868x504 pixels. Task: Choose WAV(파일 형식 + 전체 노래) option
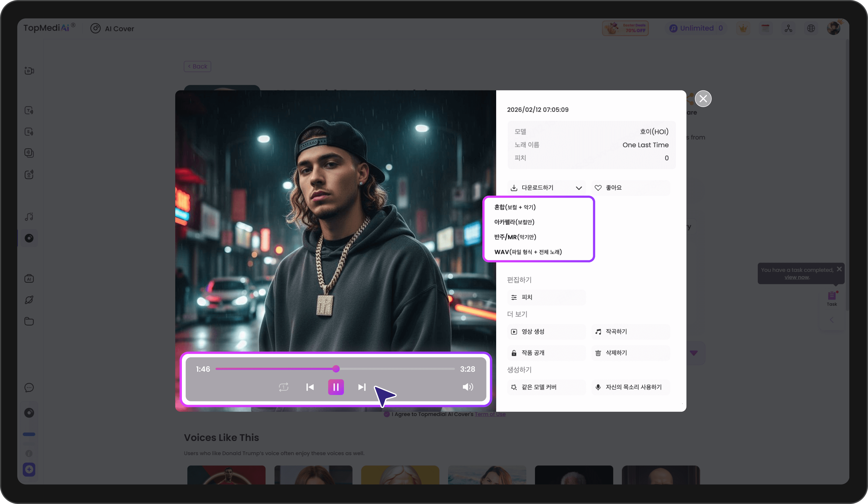tap(528, 252)
